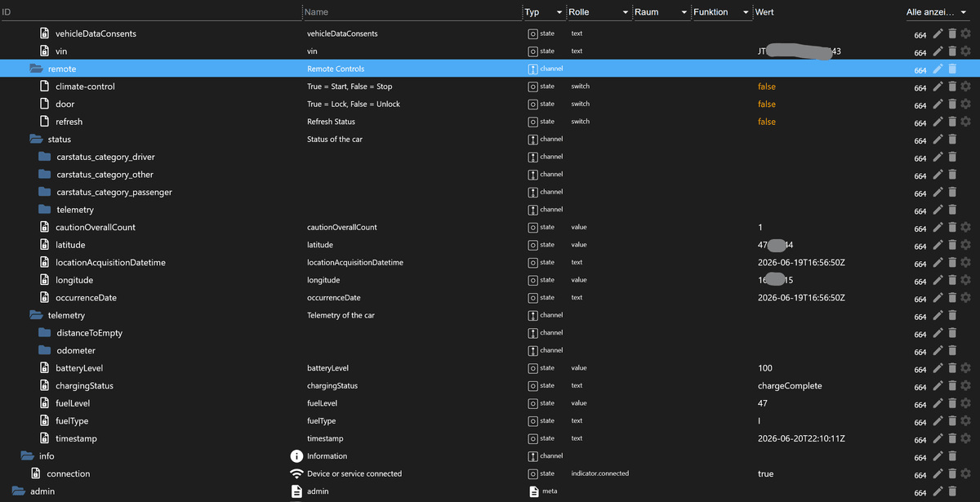Delete the connection state with trash icon
Screen dimensions: 980x502
952,473
